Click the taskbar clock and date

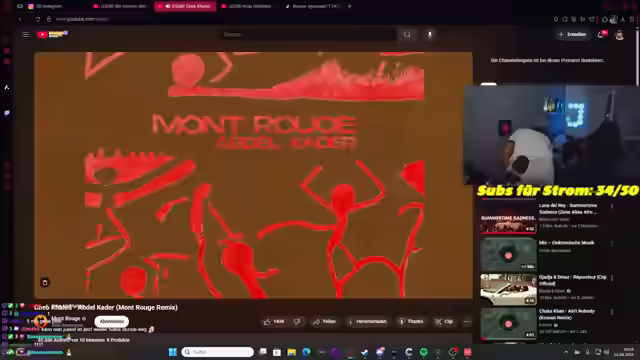point(624,352)
